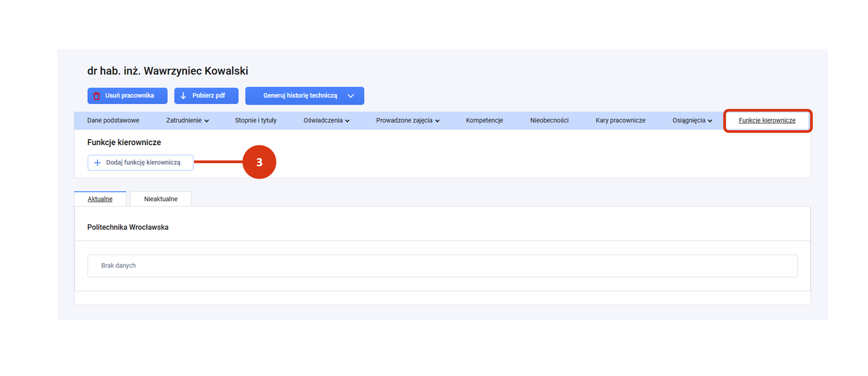Viewport: 868px width, 376px height.
Task: Click the red trash icon on Usuń pracownika
Action: coord(96,96)
